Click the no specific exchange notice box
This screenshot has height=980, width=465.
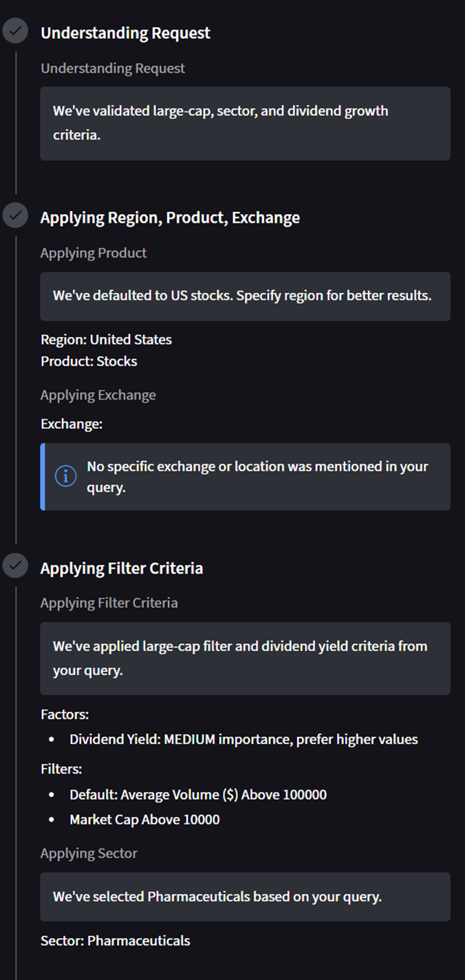coord(246,477)
